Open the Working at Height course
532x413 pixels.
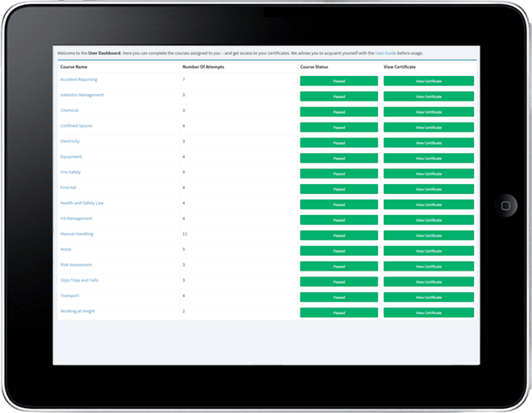click(x=79, y=312)
